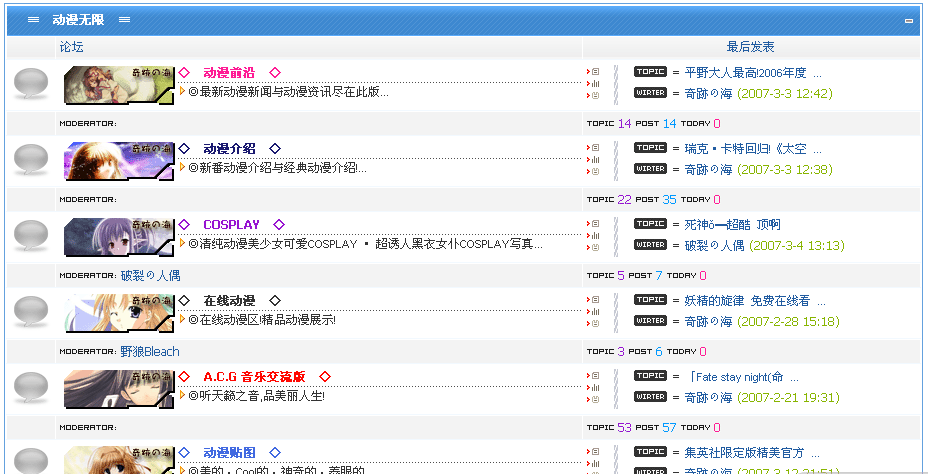Screen dimensions: 928x474
Task: Click the disk icon in 动漫前沿 row
Action: [x=595, y=95]
